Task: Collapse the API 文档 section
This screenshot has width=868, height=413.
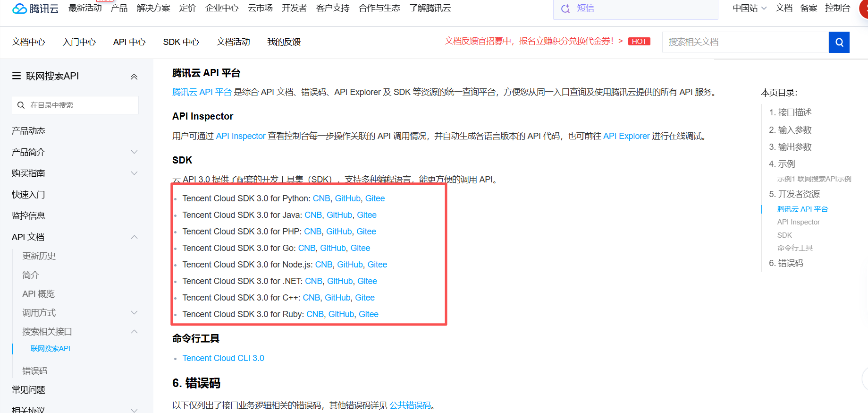Action: (134, 237)
